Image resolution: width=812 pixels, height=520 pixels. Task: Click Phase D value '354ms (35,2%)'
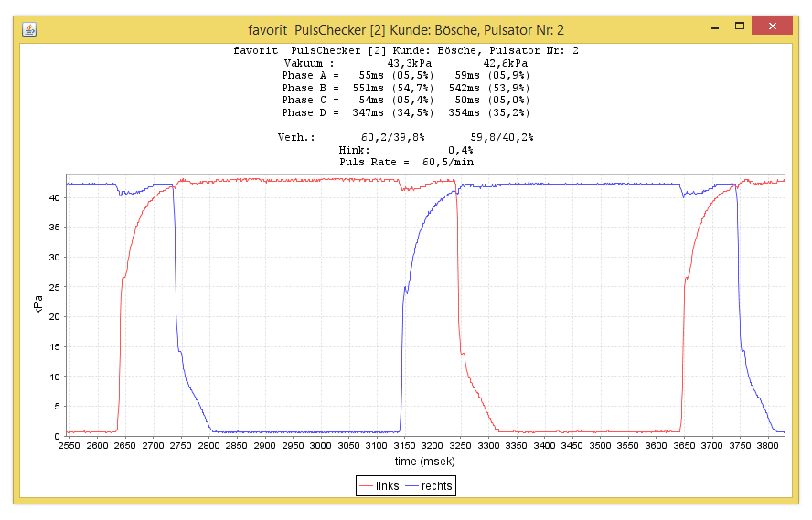489,112
